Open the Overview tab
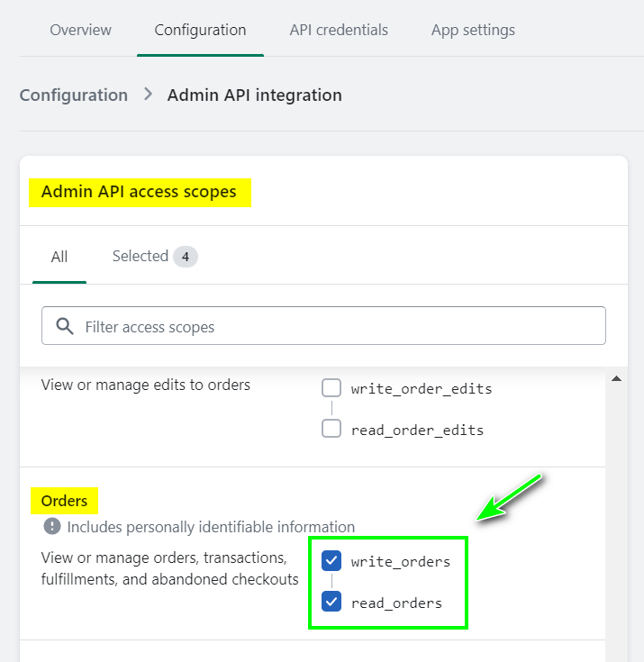 coord(80,30)
